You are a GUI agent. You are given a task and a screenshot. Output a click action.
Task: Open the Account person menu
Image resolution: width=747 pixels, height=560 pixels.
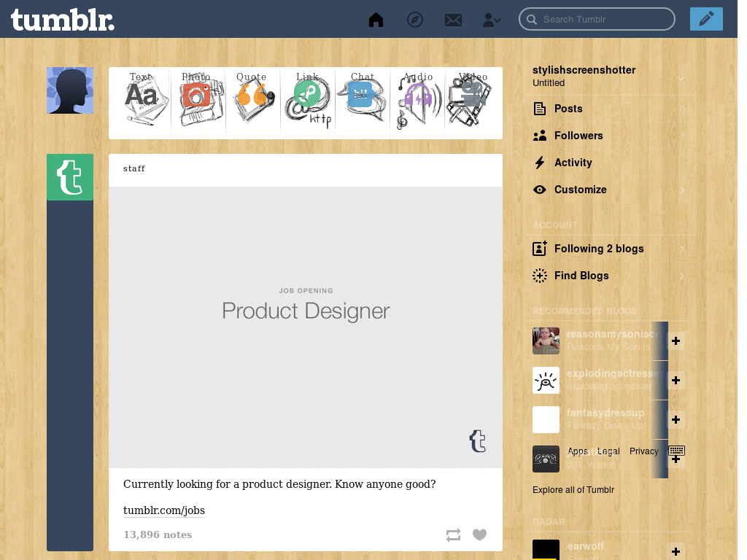click(491, 20)
